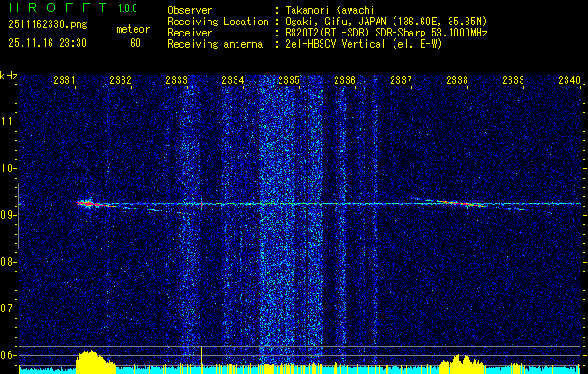Click the red meteor echo near 2338
The image size is (588, 374).
tap(465, 204)
